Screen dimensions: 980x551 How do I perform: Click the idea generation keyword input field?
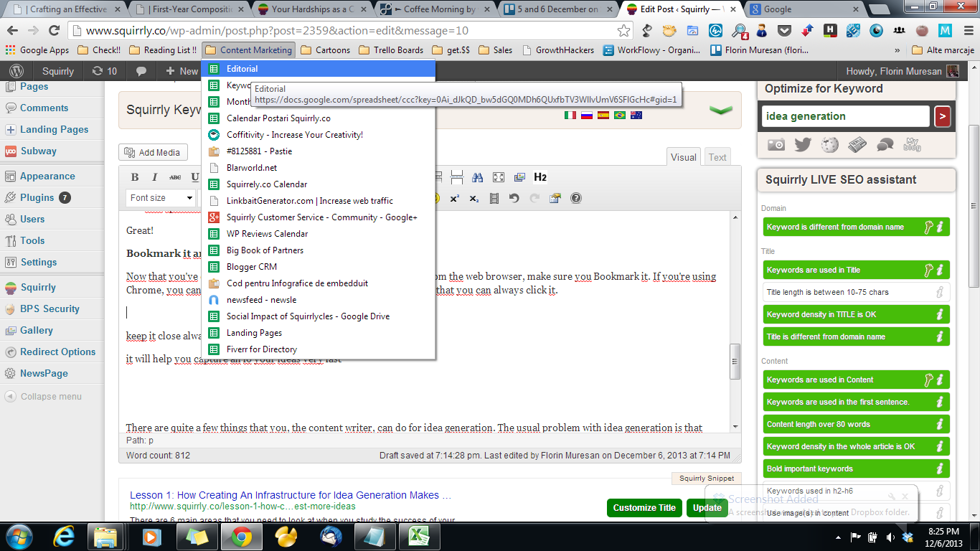pos(845,116)
